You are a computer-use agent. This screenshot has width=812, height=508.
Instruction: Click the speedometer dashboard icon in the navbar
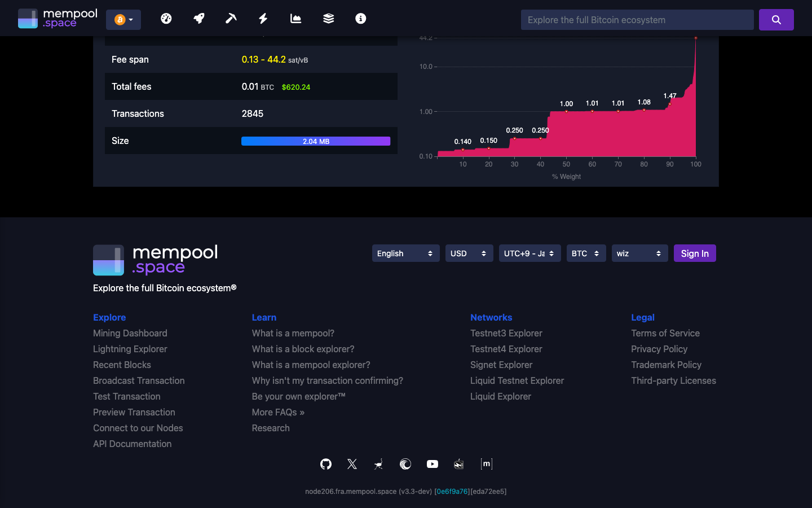[166, 18]
